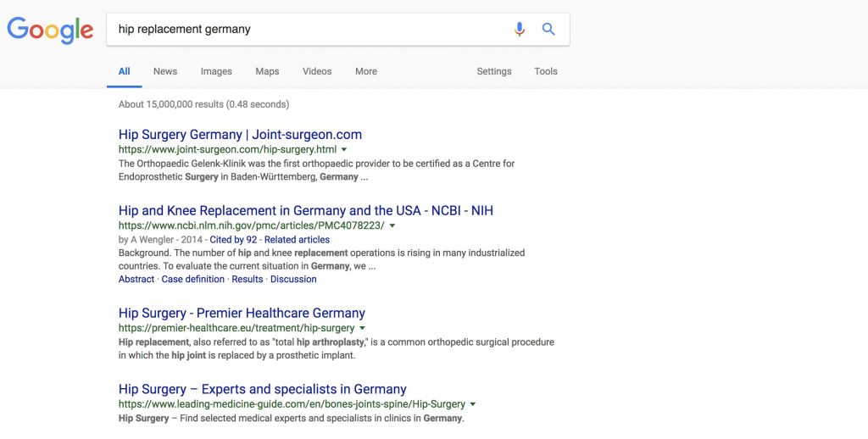Open the Maps tab
Screen dimensions: 868x439
[267, 71]
